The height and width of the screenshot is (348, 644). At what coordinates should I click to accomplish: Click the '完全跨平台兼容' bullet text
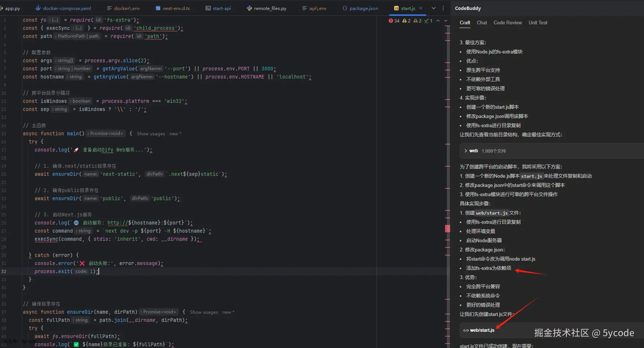pos(483,286)
